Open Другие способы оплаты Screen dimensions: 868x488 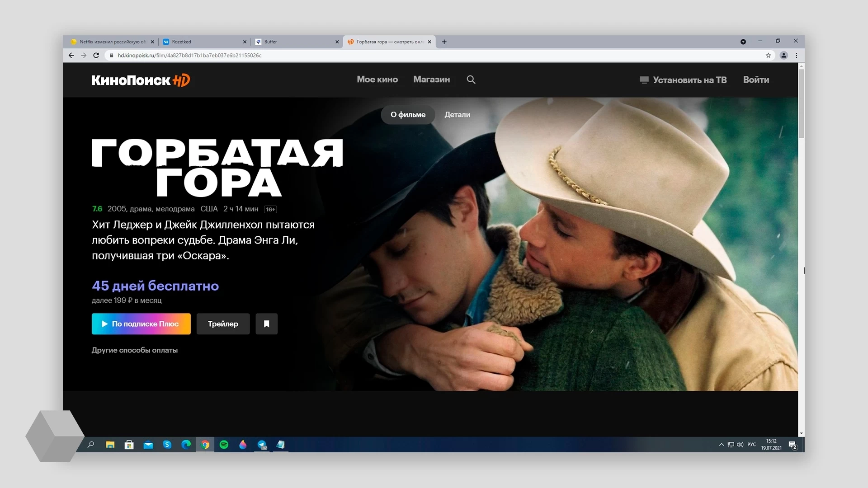(135, 350)
